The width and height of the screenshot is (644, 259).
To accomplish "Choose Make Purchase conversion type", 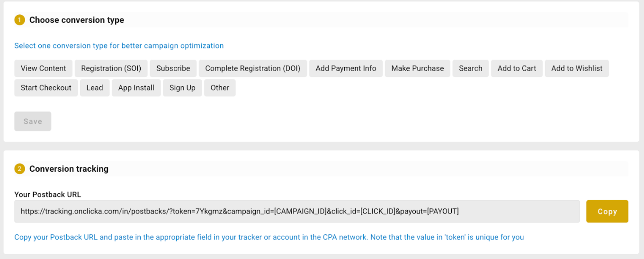I will tap(418, 68).
